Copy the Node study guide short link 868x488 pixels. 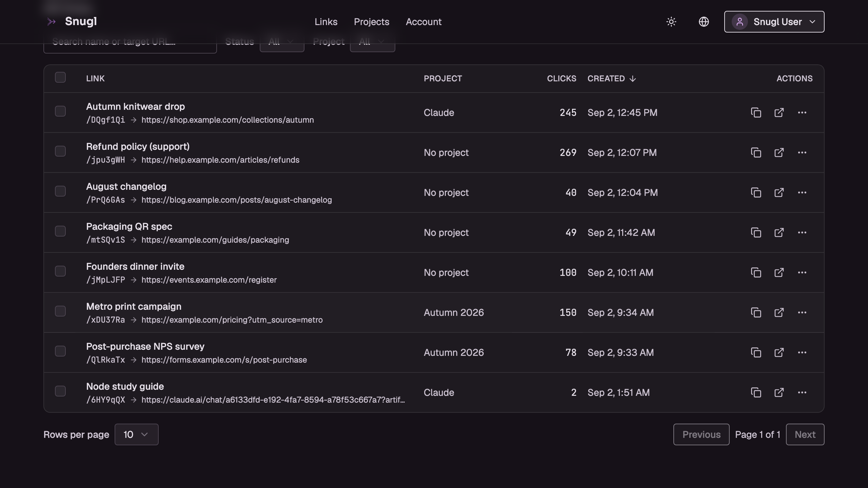click(x=756, y=392)
